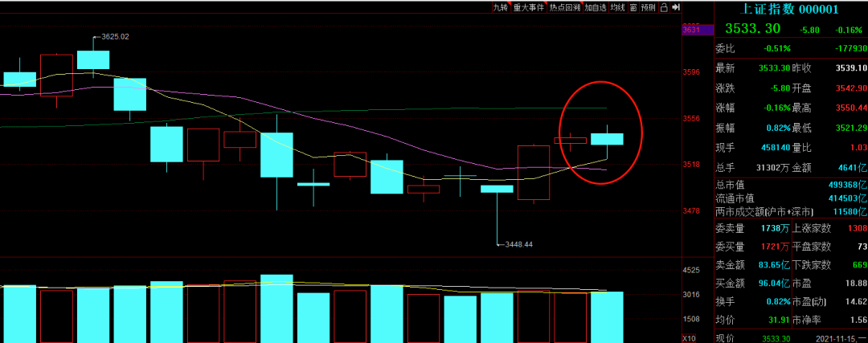Click the 3631 highlighted price axis label
868x343 pixels.
(691, 30)
